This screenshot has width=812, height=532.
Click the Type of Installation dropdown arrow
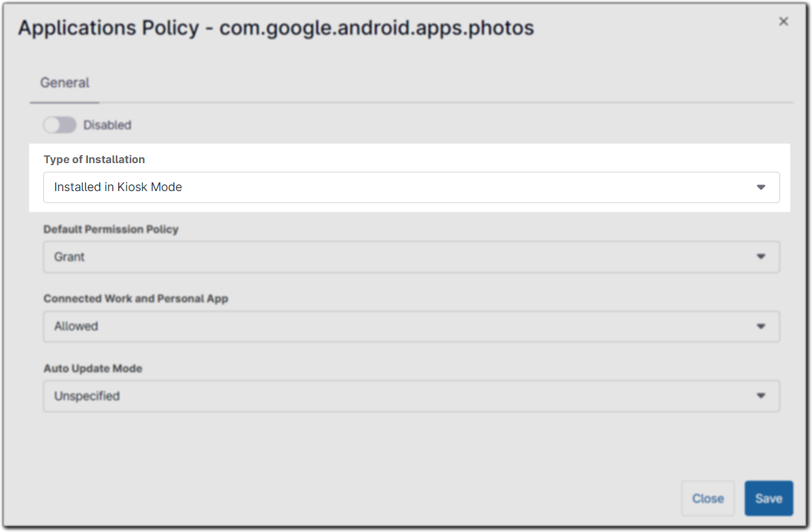coord(761,188)
